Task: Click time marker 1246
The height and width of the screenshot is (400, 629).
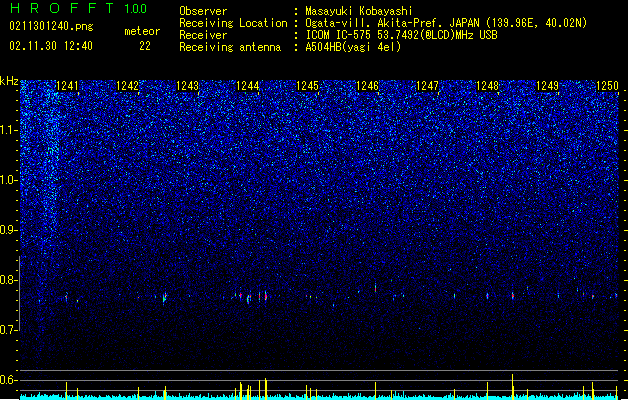Action: tap(367, 86)
